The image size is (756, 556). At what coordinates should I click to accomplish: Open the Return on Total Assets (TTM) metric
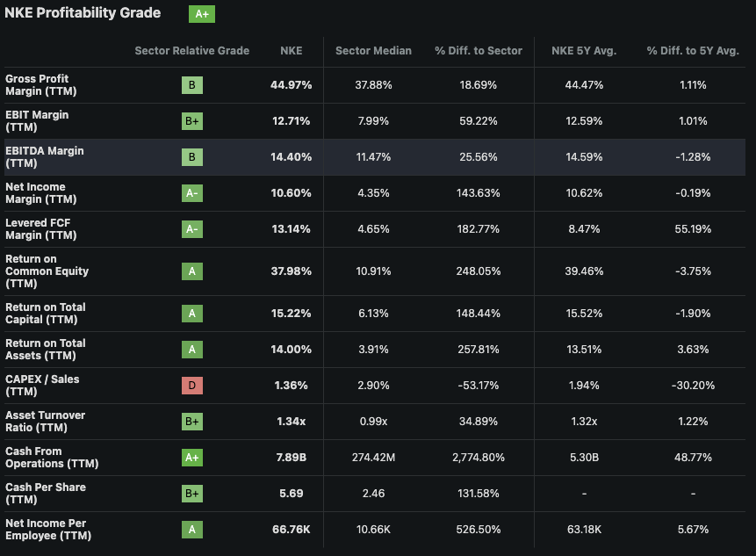(x=45, y=350)
